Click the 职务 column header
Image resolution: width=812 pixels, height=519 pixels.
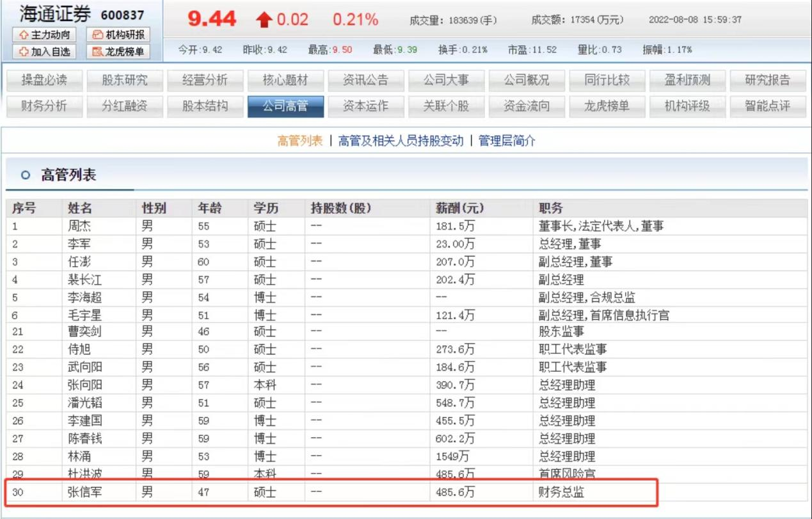[x=551, y=208]
